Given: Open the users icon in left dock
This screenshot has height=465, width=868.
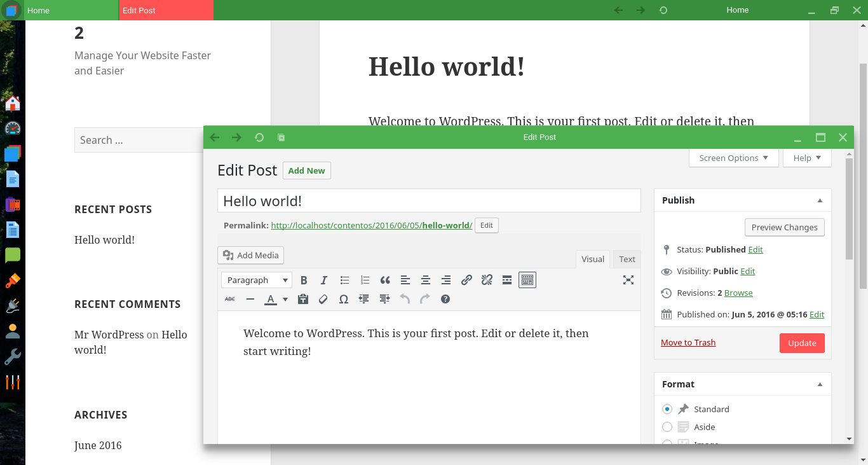Looking at the screenshot, I should click(x=13, y=331).
